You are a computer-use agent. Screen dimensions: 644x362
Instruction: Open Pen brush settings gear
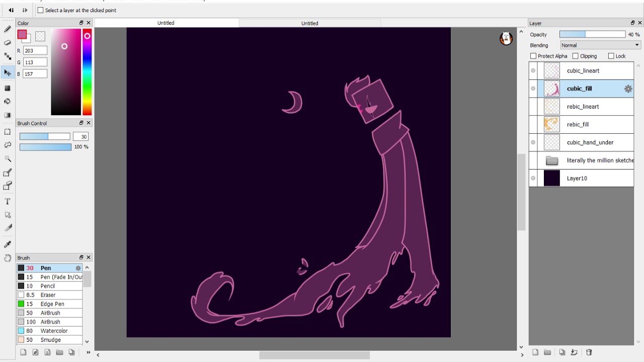[x=78, y=268]
